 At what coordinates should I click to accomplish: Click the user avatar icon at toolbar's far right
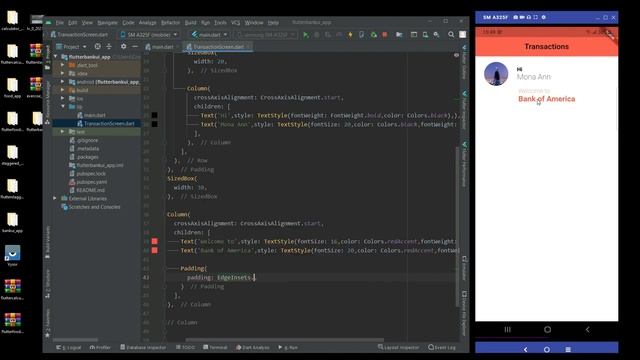[x=462, y=35]
